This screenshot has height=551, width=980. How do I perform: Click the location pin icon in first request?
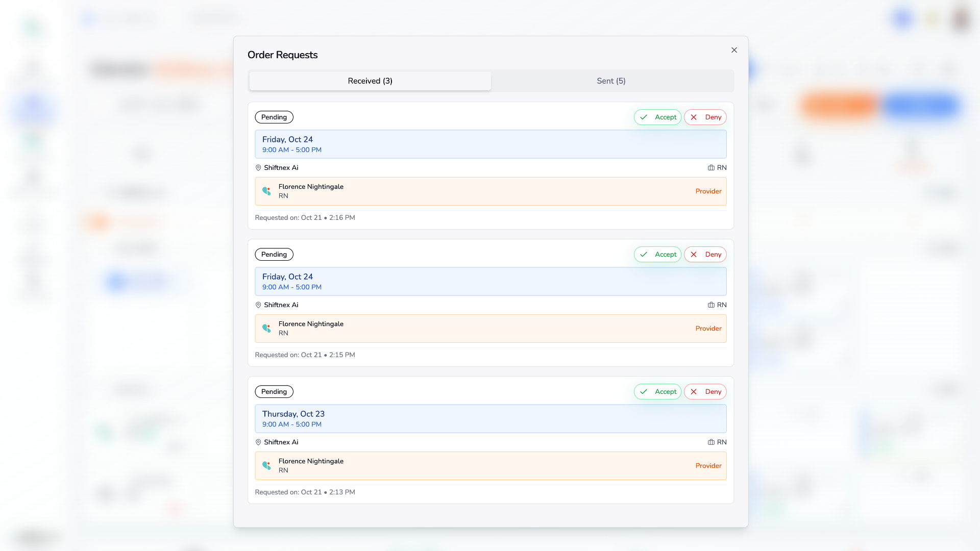[x=258, y=168]
